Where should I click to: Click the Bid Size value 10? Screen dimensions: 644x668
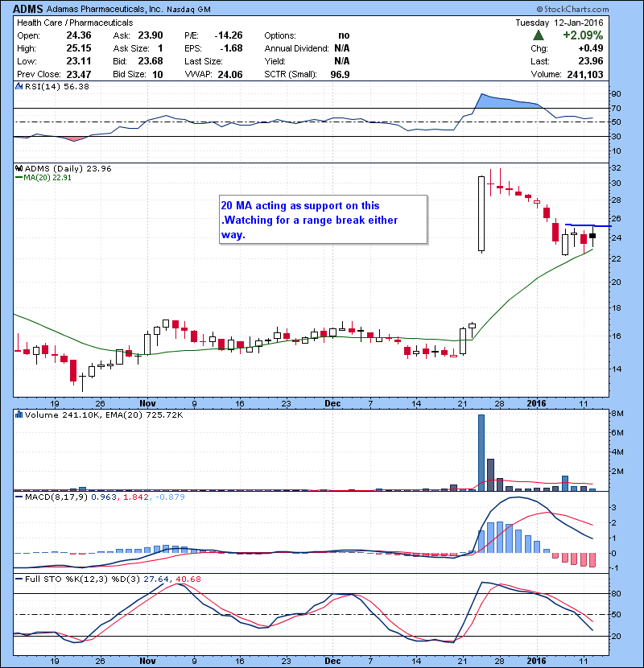click(157, 74)
